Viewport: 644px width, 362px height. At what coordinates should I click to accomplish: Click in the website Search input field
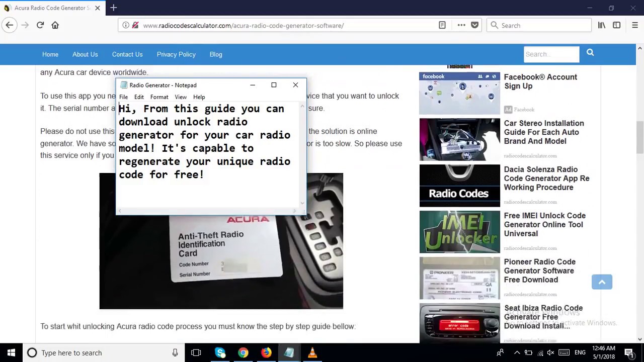(551, 54)
